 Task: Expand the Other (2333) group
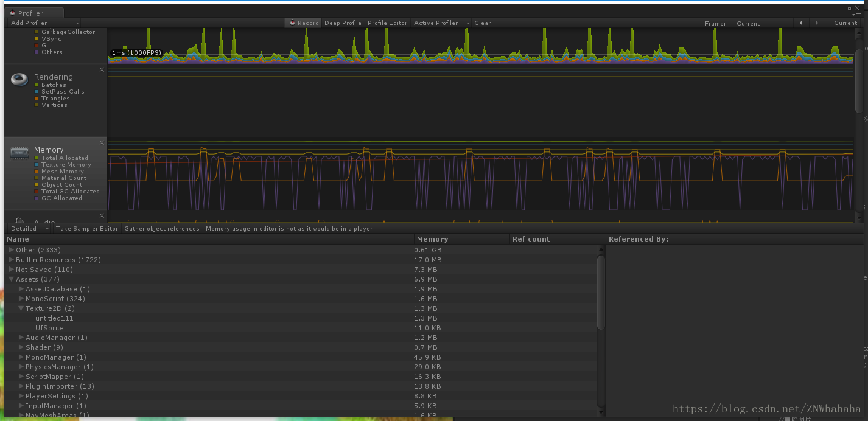(11, 250)
